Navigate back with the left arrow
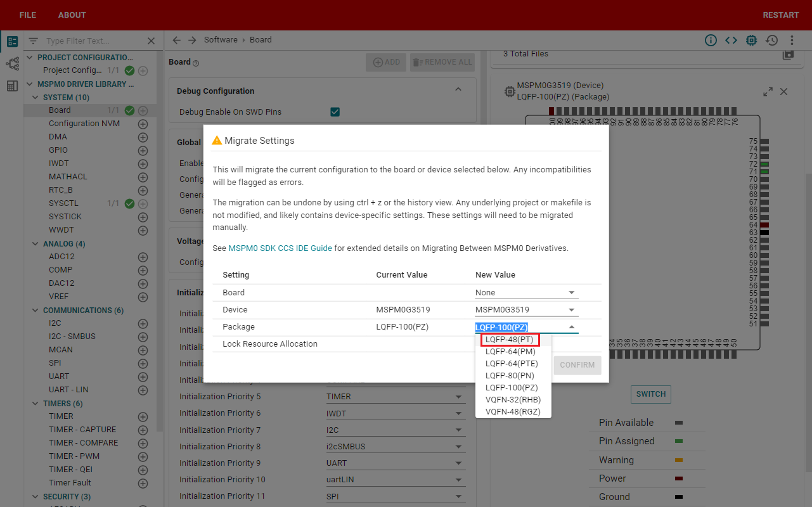 click(x=177, y=40)
